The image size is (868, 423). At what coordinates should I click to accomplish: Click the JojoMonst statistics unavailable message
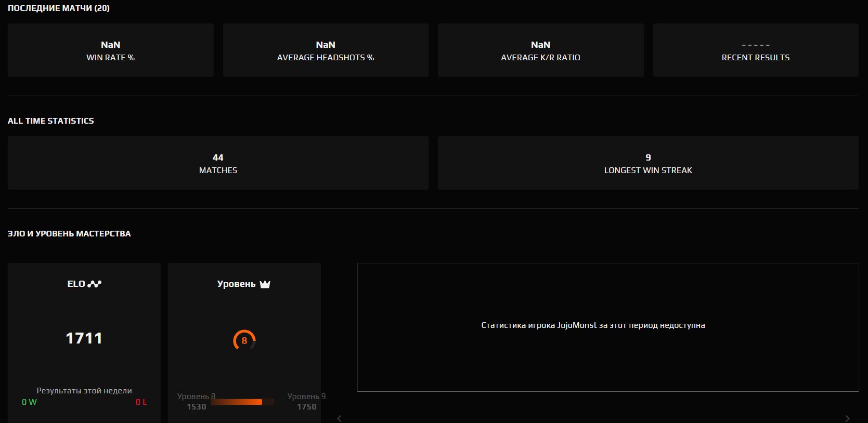click(593, 325)
